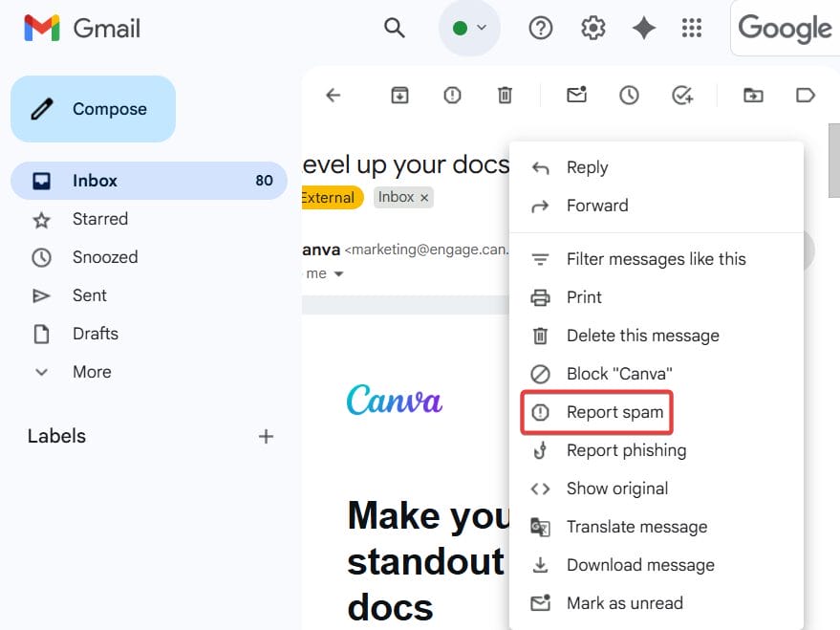Click the toolbar Report spam icon
Viewport: 840px width, 630px height.
[x=452, y=96]
